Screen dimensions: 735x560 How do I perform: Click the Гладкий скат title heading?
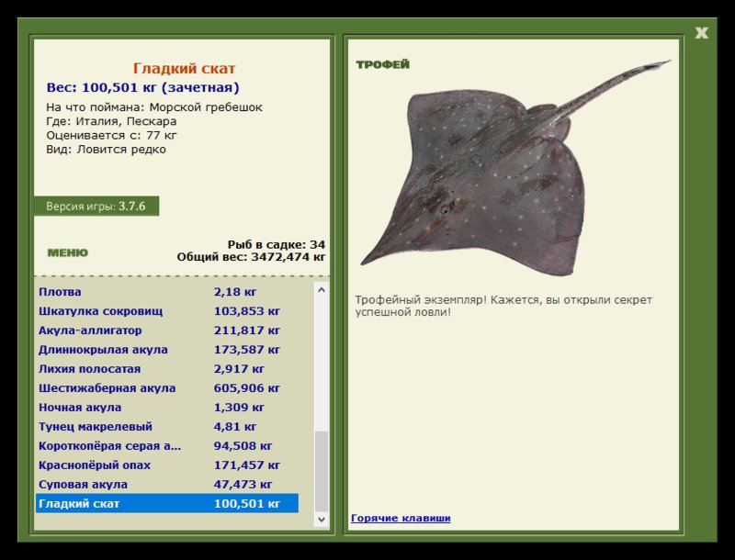click(x=184, y=68)
